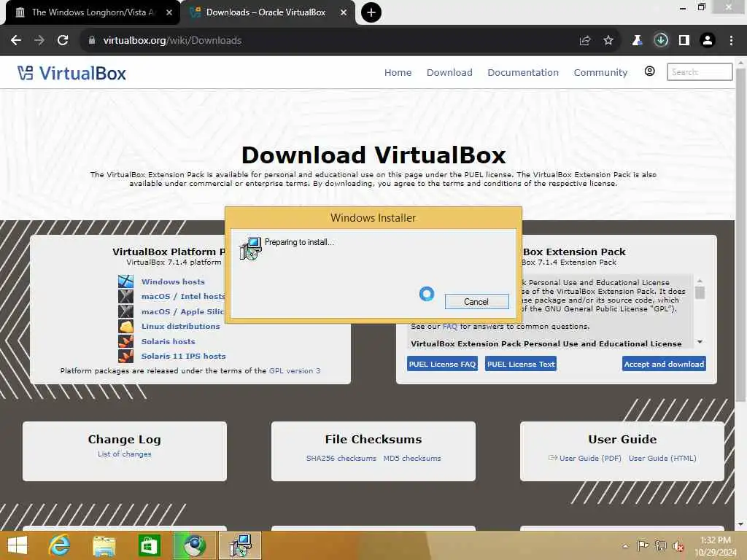Click the network tray icon
Screen dimensions: 747x560
661,545
